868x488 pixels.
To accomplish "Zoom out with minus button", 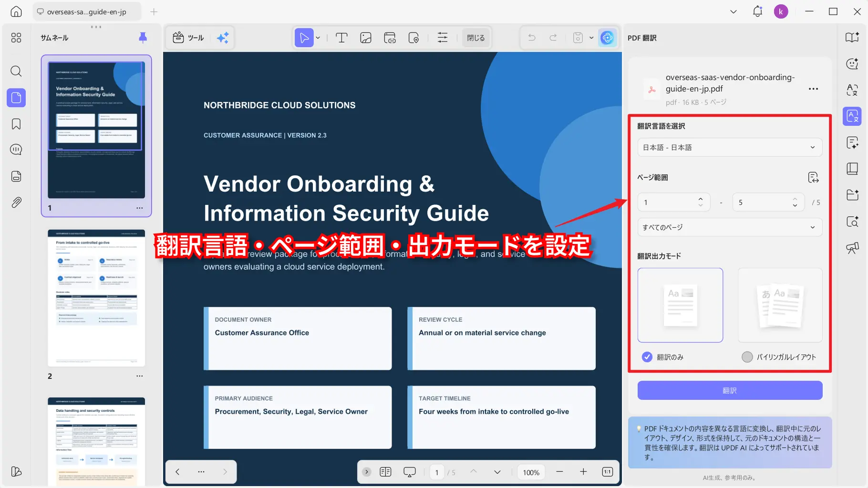I will coord(559,472).
